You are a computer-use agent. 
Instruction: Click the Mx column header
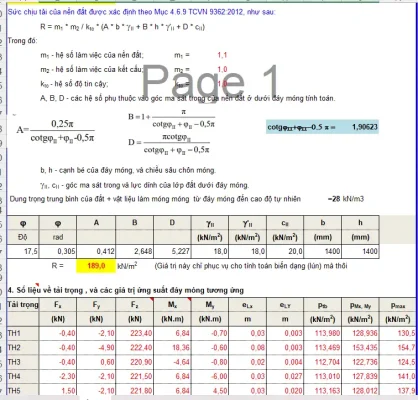[172, 305]
